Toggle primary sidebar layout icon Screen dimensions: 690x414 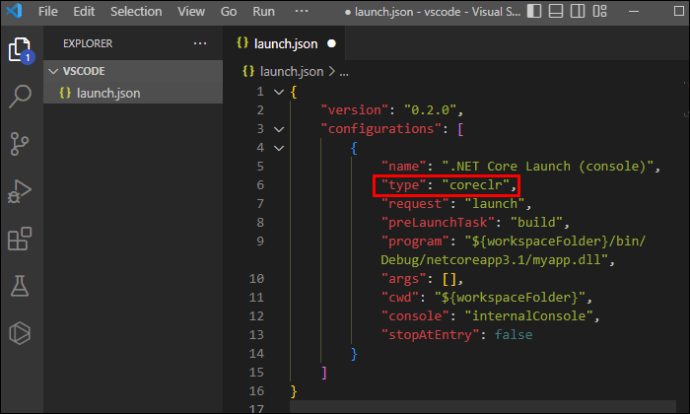click(x=534, y=11)
